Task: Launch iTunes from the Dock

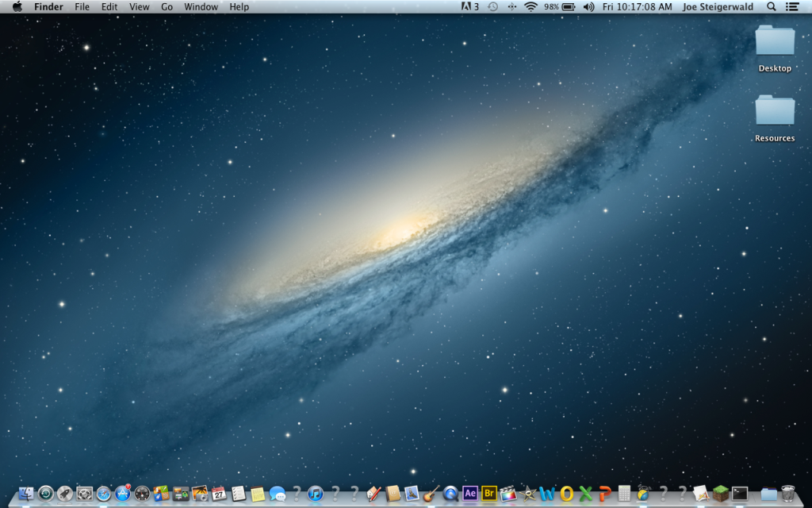Action: coord(316,494)
